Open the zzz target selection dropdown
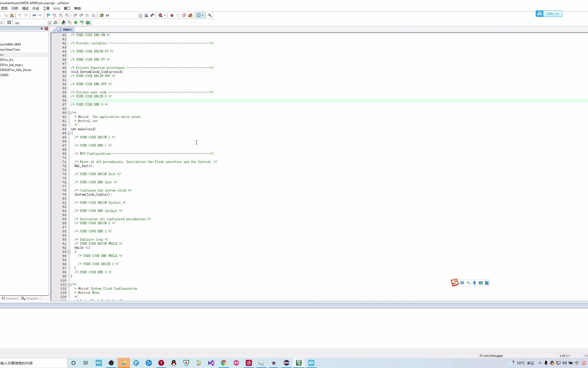588x368 pixels. tap(50, 23)
